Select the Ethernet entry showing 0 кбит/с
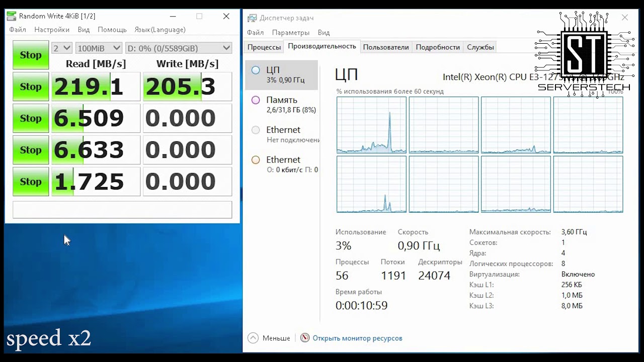This screenshot has width=644, height=362. click(282, 164)
